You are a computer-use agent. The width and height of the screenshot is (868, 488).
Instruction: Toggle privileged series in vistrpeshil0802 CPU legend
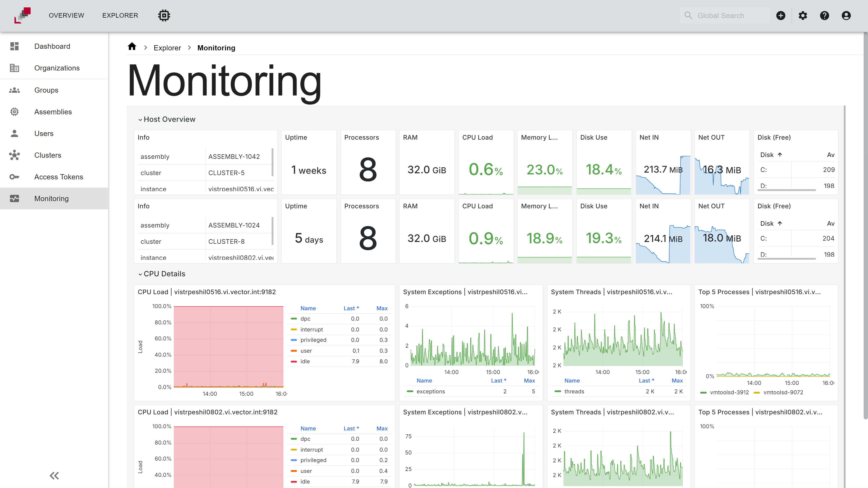point(313,460)
